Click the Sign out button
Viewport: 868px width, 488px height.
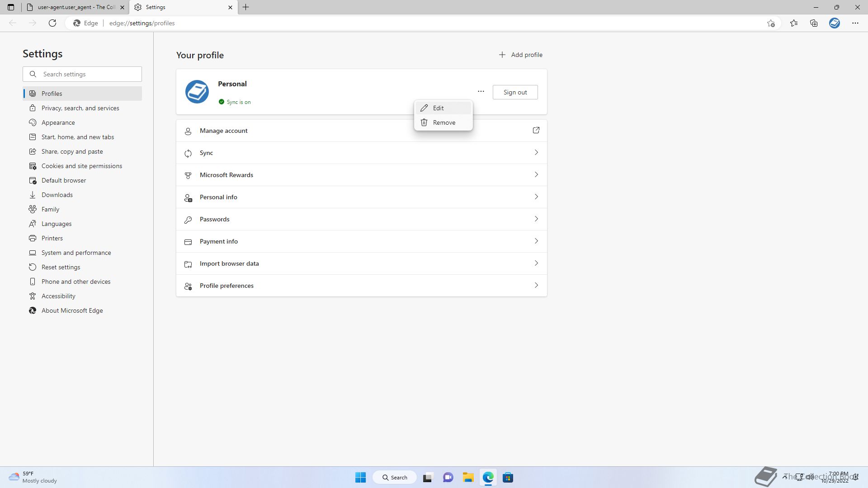click(x=515, y=92)
